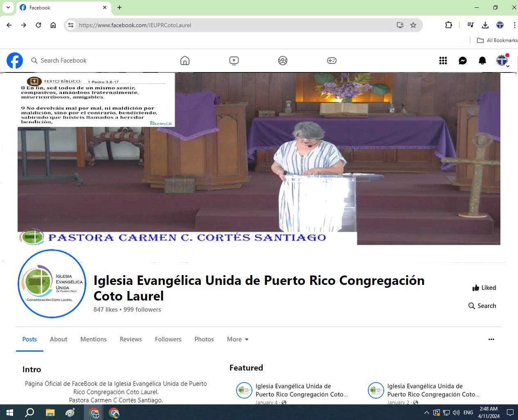The image size is (518, 420).
Task: Open first featured post page name
Action: tap(302, 390)
